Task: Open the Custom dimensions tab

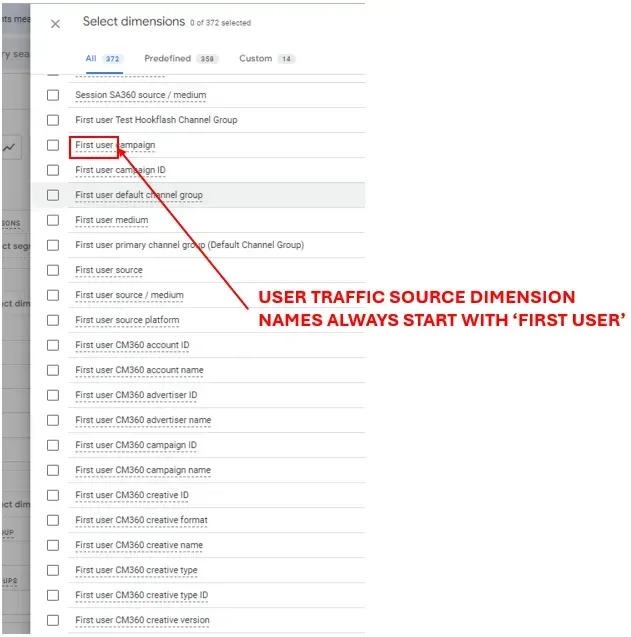Action: click(256, 59)
